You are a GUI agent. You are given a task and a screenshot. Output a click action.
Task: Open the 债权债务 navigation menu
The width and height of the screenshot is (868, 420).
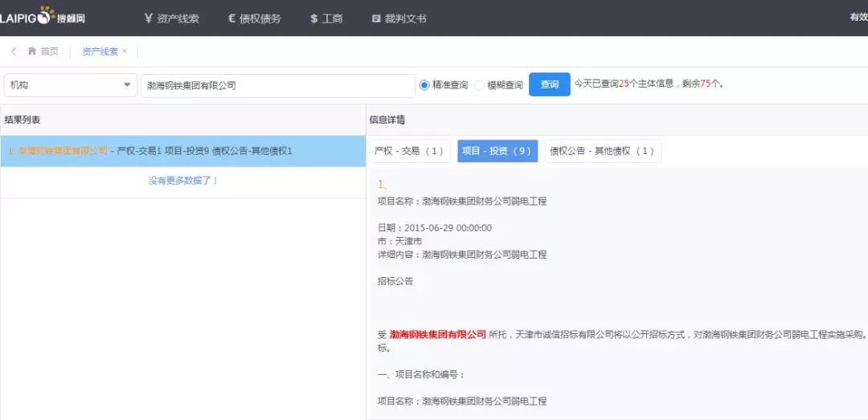coord(255,18)
